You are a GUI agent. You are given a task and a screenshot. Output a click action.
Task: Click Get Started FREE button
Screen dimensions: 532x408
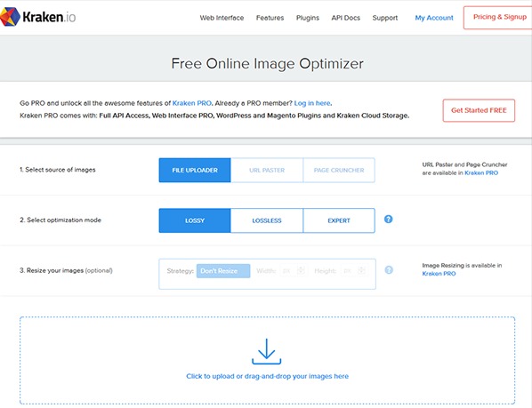479,110
